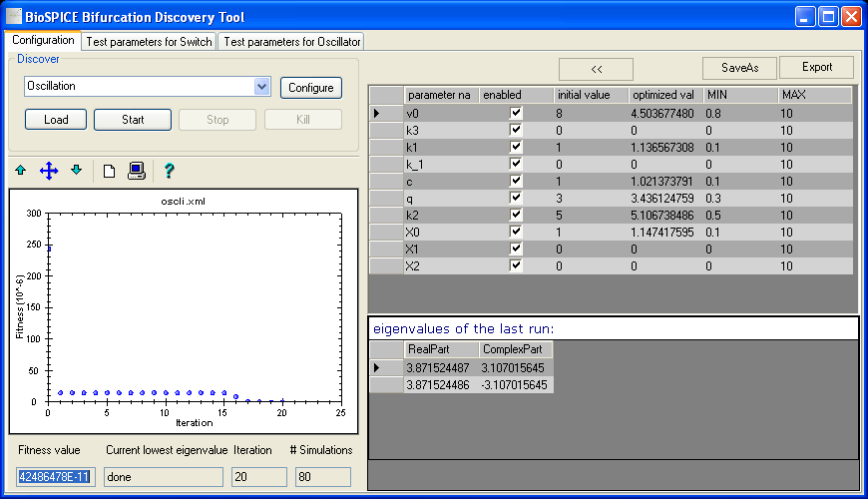
Task: Open Test parameters for Switch tab
Action: (x=149, y=42)
